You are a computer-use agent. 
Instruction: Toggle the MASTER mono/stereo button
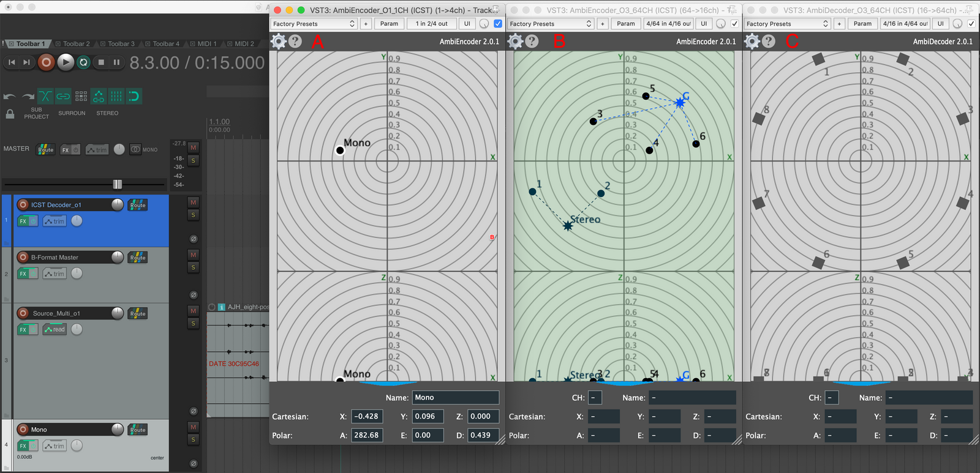pos(135,149)
